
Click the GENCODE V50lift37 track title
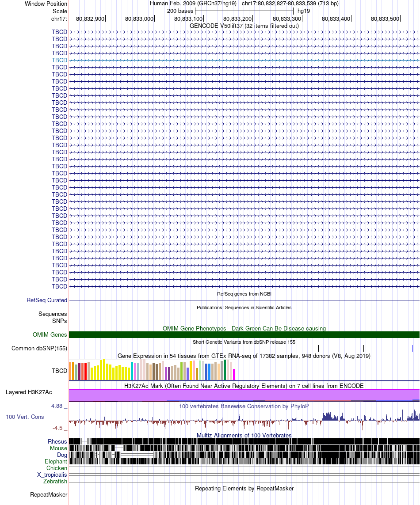coord(244,26)
